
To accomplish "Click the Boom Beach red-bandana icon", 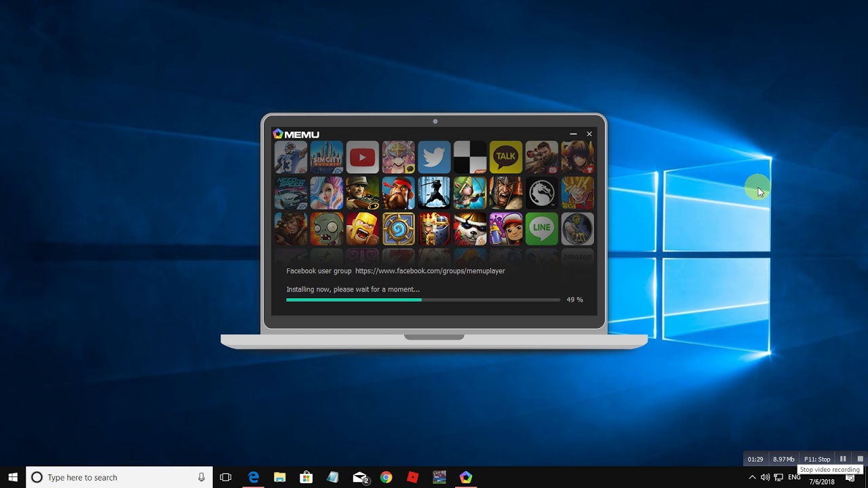I will pos(399,193).
